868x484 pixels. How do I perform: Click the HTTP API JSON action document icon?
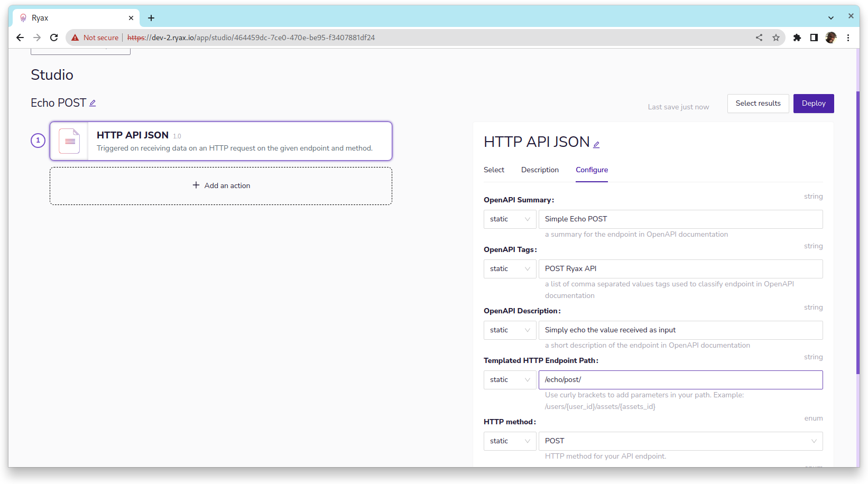click(x=69, y=141)
